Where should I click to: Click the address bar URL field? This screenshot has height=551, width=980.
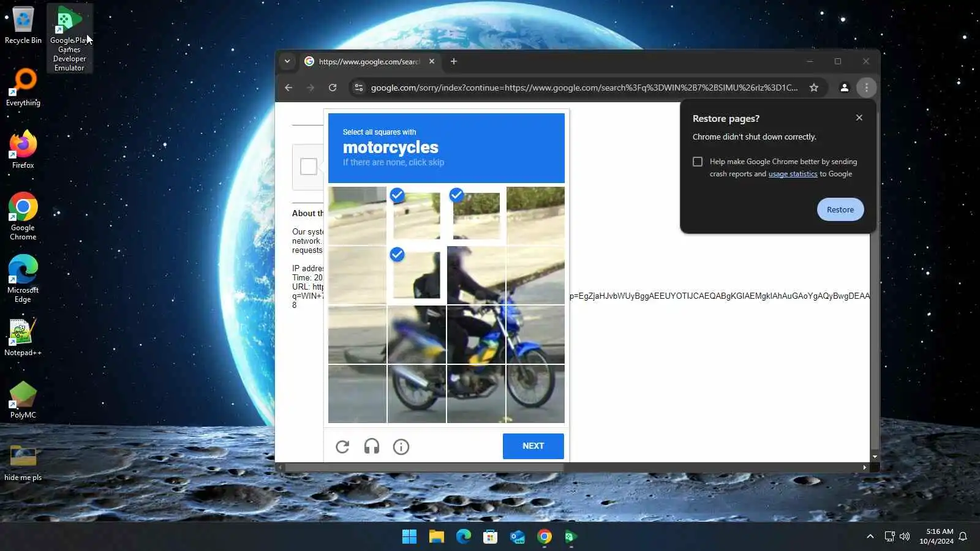click(584, 88)
